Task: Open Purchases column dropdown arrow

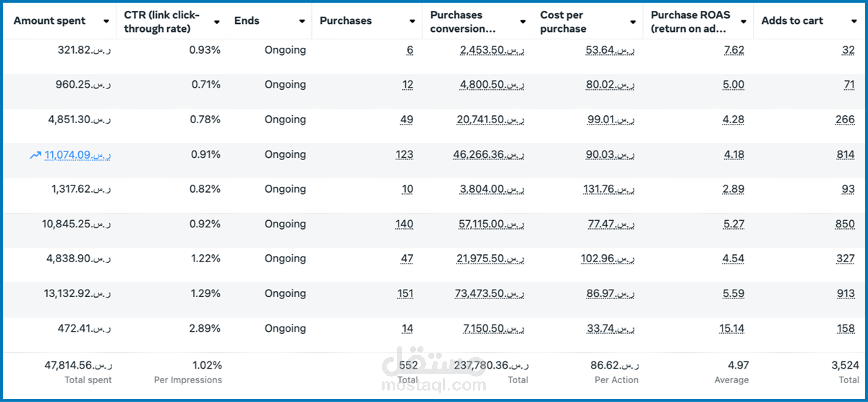Action: (412, 21)
